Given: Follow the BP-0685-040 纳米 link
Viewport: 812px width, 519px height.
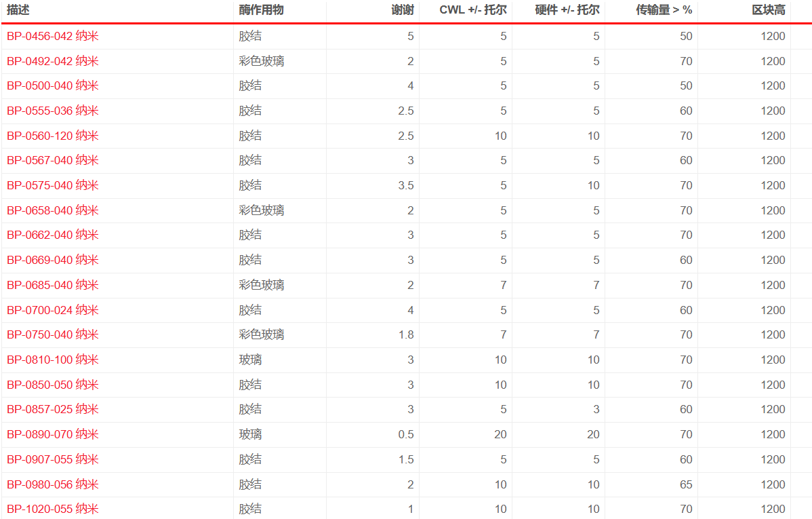Looking at the screenshot, I should click(52, 285).
